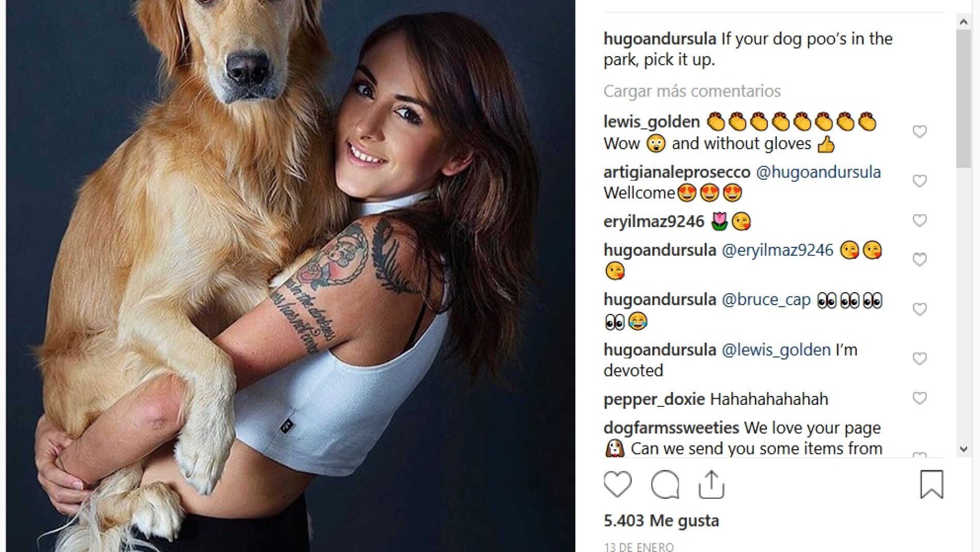
Task: Click the scrollbar up arrow in comments
Action: click(963, 22)
